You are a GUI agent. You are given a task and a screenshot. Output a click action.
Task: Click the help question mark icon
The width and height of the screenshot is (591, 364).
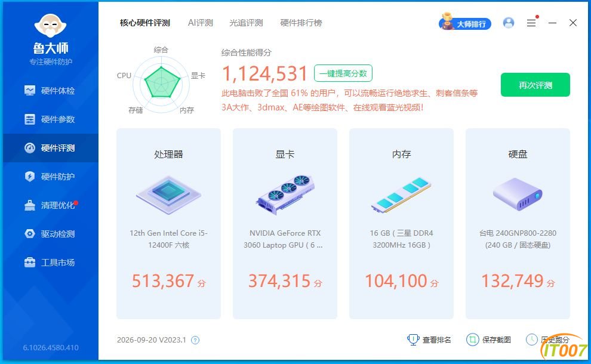pyautogui.click(x=195, y=340)
